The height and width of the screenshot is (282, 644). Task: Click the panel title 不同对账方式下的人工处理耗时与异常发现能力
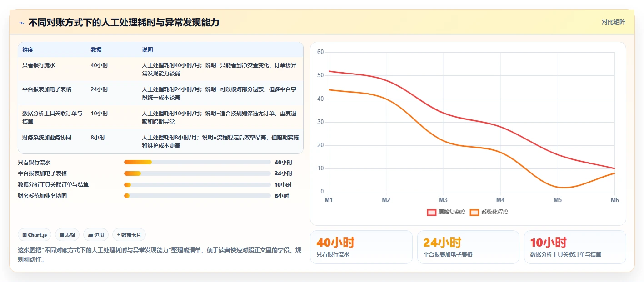click(124, 22)
